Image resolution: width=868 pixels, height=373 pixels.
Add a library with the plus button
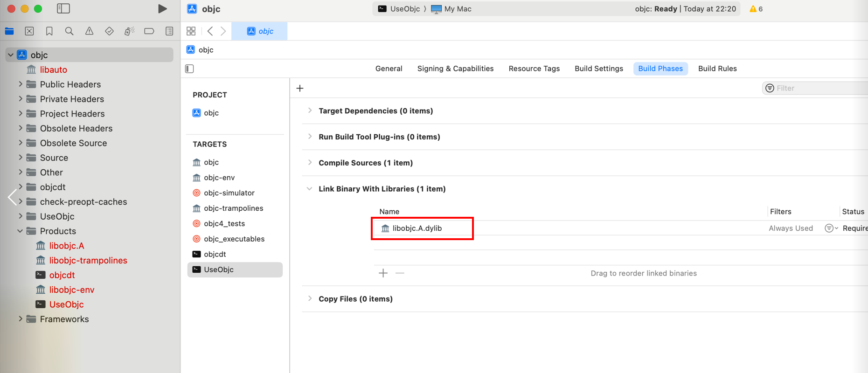pos(383,273)
